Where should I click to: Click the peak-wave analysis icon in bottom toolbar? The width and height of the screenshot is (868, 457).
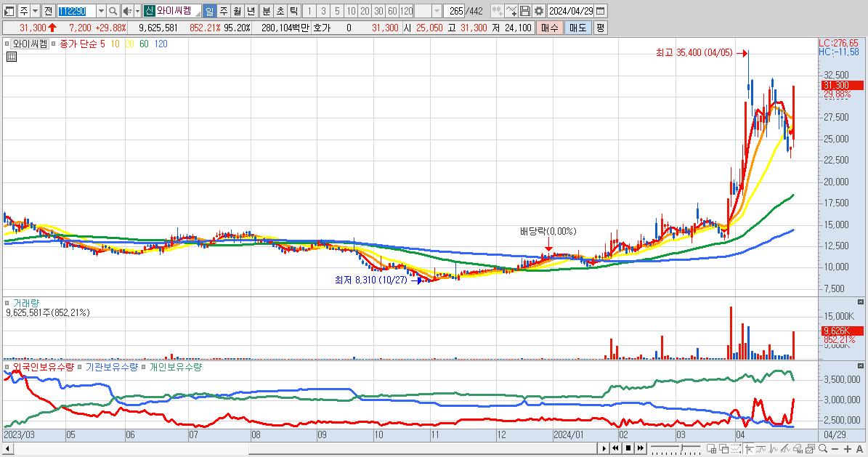[774, 448]
